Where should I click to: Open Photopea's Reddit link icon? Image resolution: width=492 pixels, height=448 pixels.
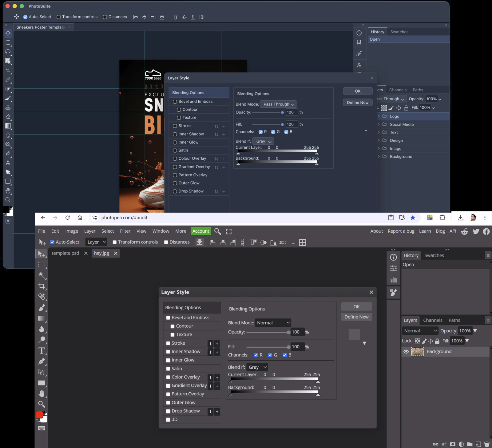pyautogui.click(x=464, y=231)
